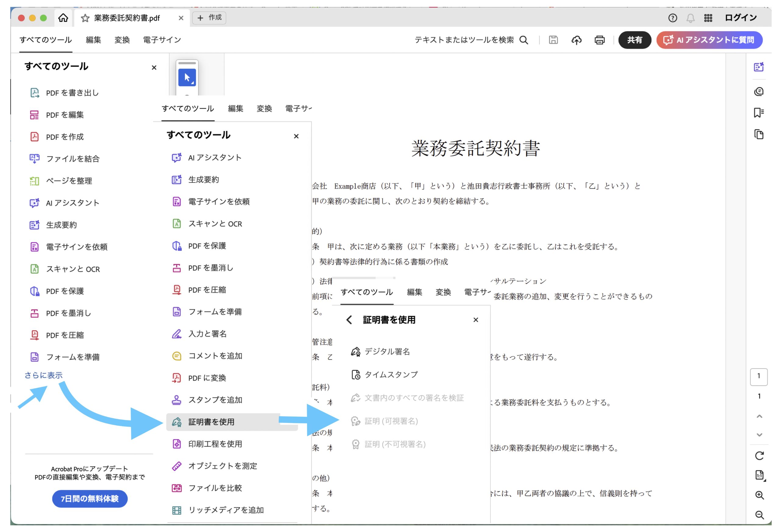Click the print icon in toolbar
The width and height of the screenshot is (780, 532).
(599, 40)
